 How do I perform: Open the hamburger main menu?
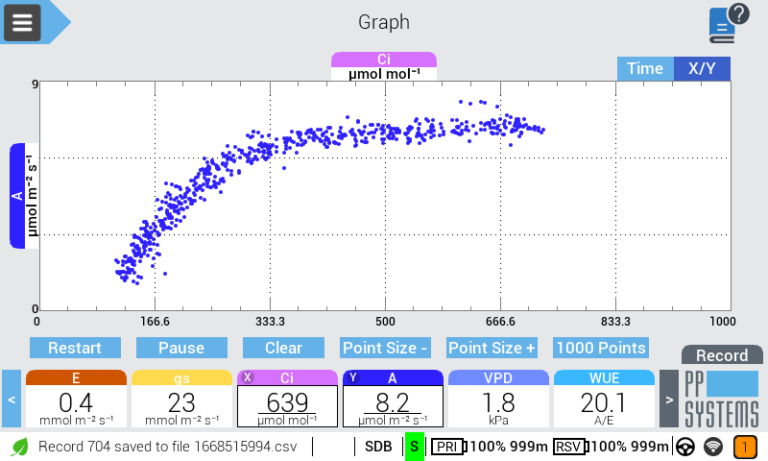[x=22, y=22]
